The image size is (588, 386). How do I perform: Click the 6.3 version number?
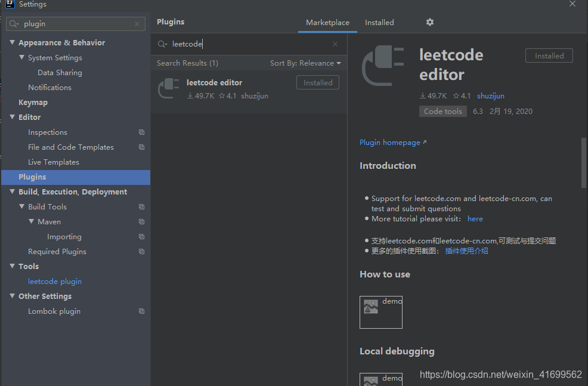click(x=478, y=112)
